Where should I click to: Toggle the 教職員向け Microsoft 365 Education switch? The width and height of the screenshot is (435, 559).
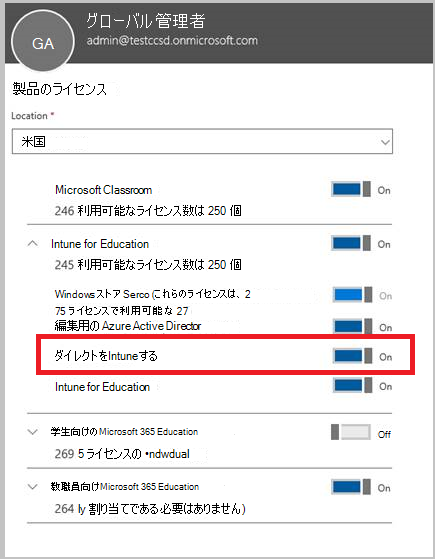351,487
